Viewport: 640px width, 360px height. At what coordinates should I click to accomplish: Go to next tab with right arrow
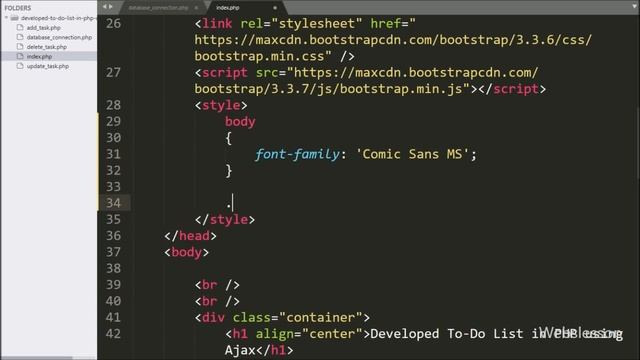coord(111,7)
